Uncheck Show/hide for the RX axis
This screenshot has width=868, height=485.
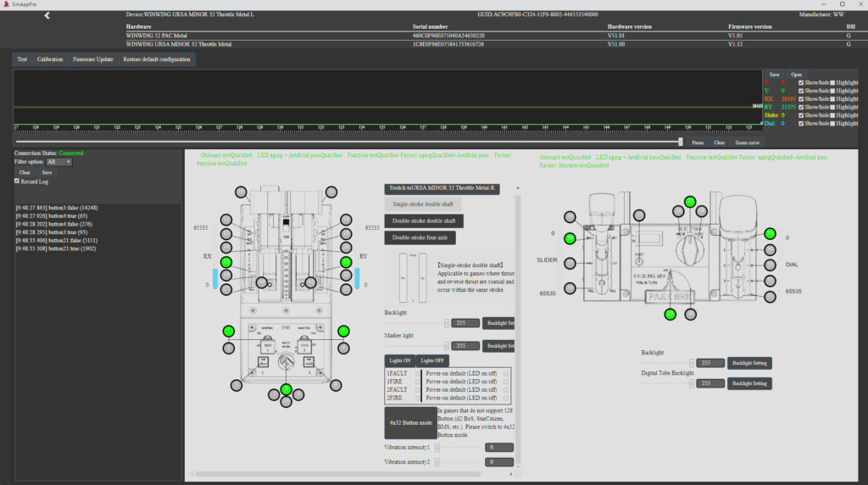[801, 98]
